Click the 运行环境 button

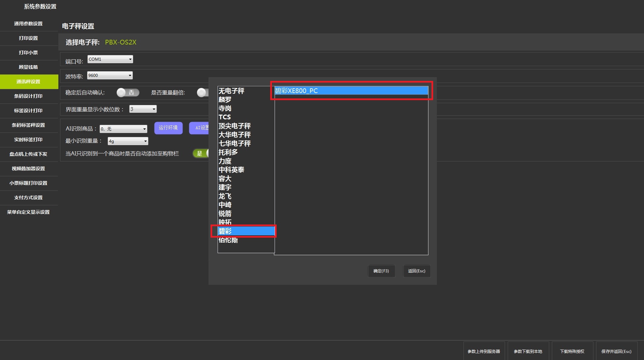pos(168,128)
